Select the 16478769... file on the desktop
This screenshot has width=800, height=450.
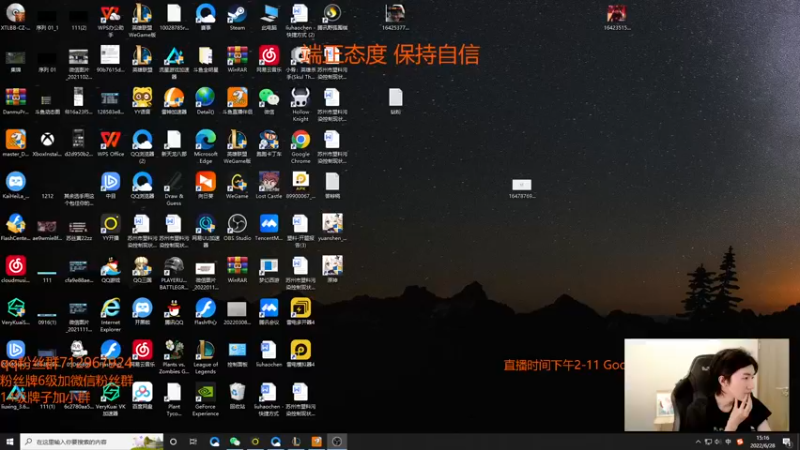click(x=521, y=188)
